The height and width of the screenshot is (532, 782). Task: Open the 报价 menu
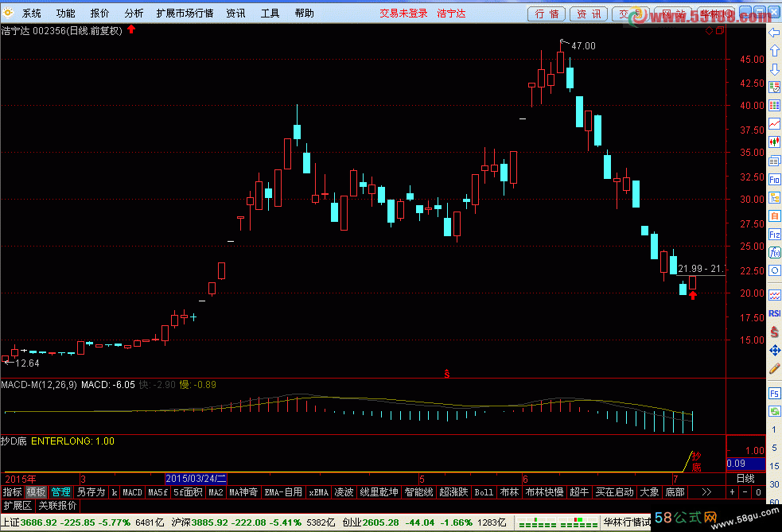point(99,14)
